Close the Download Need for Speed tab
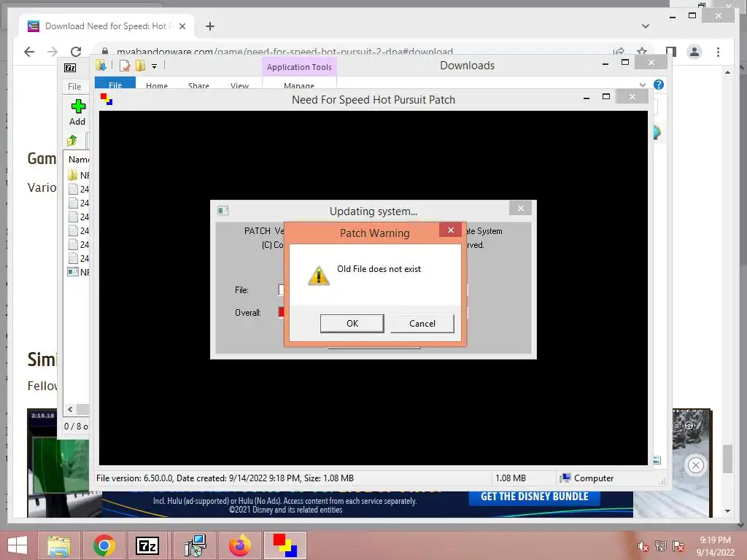The width and height of the screenshot is (747, 560). click(x=182, y=26)
